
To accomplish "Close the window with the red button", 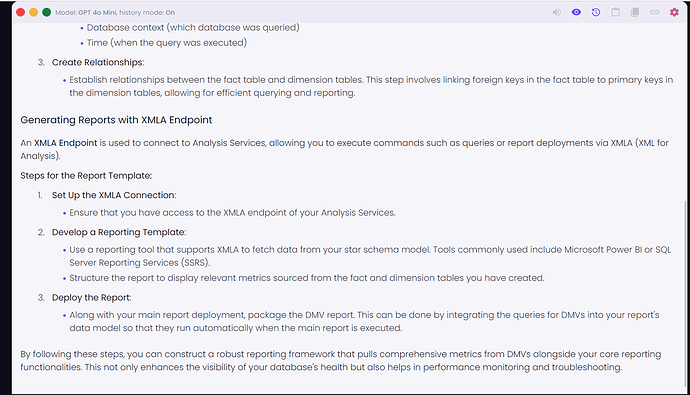I will pos(20,12).
